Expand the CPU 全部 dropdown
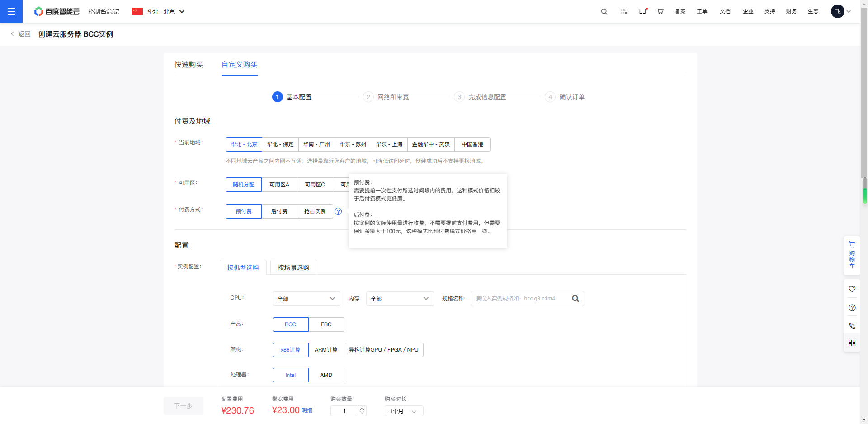Image resolution: width=868 pixels, height=424 pixels. (x=306, y=299)
